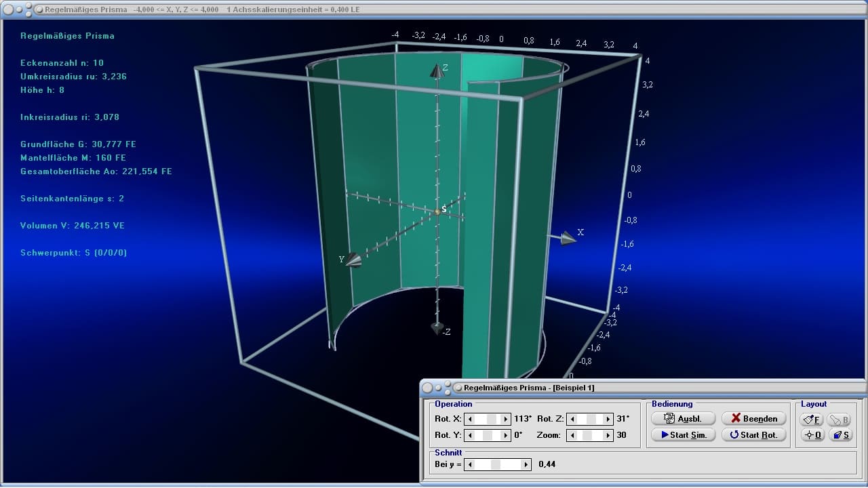Click the Schnitt value 0,44
This screenshot has width=868, height=488.
point(547,464)
